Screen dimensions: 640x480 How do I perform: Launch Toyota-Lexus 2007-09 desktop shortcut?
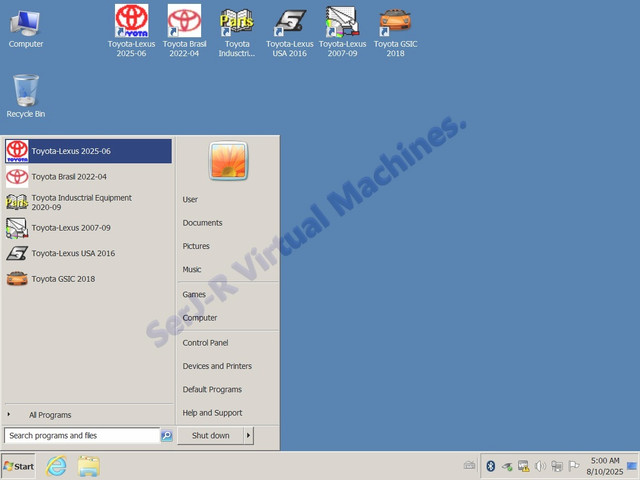tap(342, 31)
